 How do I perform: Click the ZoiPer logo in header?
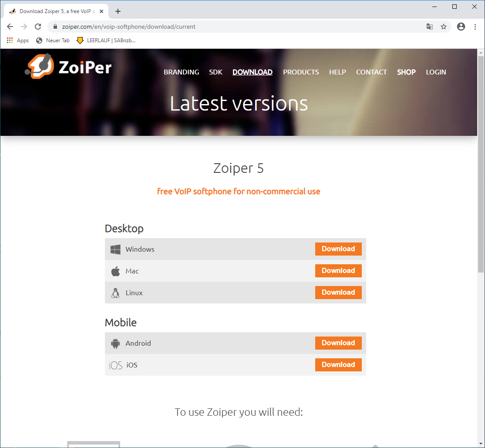[68, 67]
